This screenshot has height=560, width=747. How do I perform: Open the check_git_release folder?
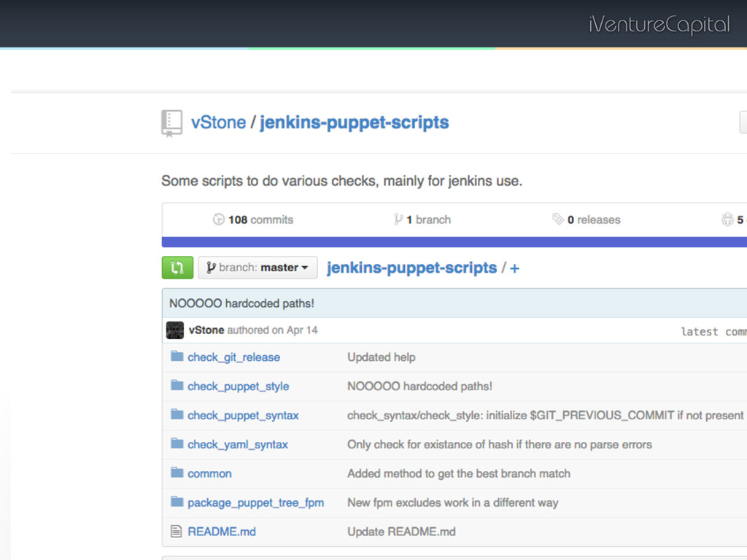click(x=233, y=357)
